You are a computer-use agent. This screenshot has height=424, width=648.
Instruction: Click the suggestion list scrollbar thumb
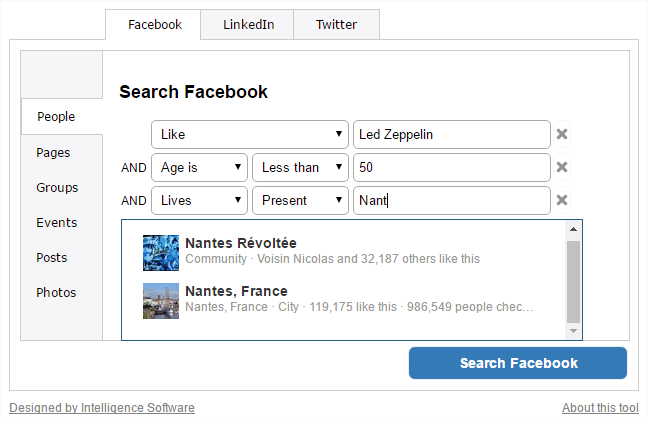point(573,281)
